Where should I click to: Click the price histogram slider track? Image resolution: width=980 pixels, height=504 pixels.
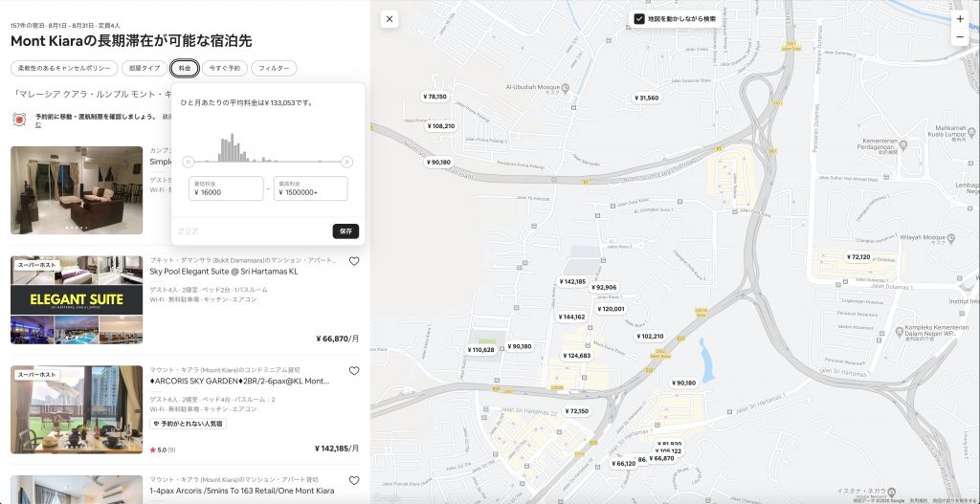pos(268,162)
